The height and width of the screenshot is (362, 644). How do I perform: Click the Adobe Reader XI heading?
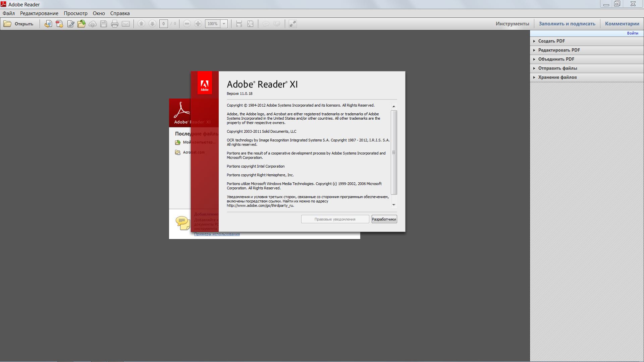pyautogui.click(x=262, y=84)
